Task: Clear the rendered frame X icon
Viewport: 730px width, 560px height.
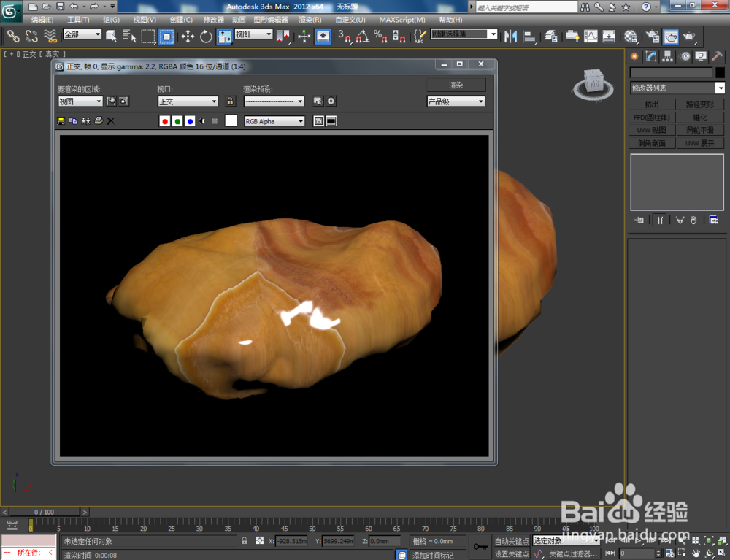Action: pos(111,121)
